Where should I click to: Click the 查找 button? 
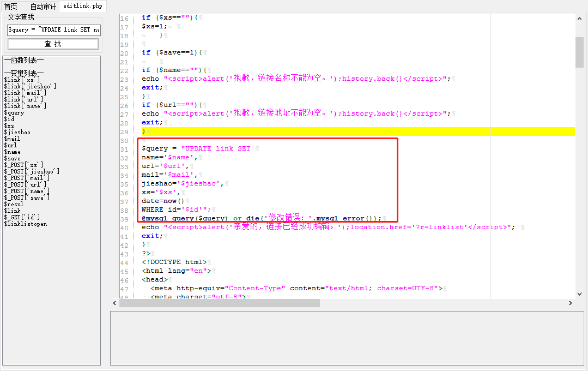tap(53, 44)
